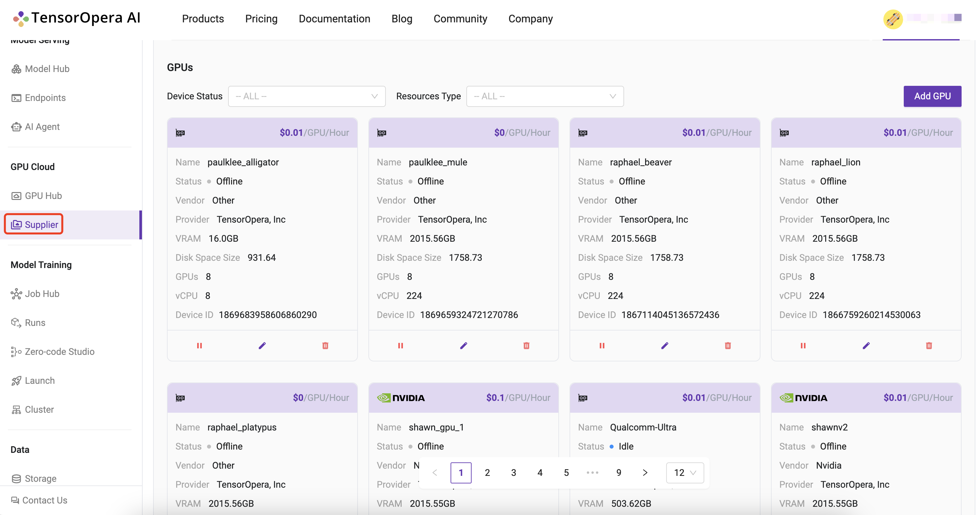The height and width of the screenshot is (515, 980).
Task: Delete the raphael_beaver GPU
Action: [728, 346]
